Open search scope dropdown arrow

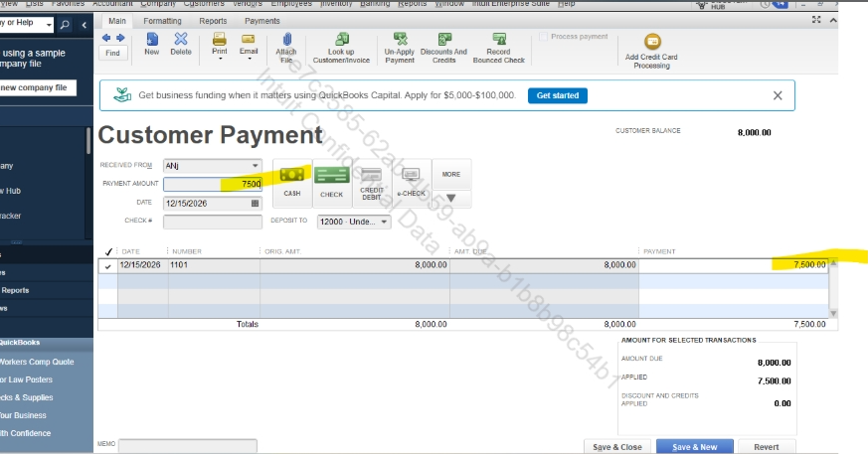(x=49, y=25)
